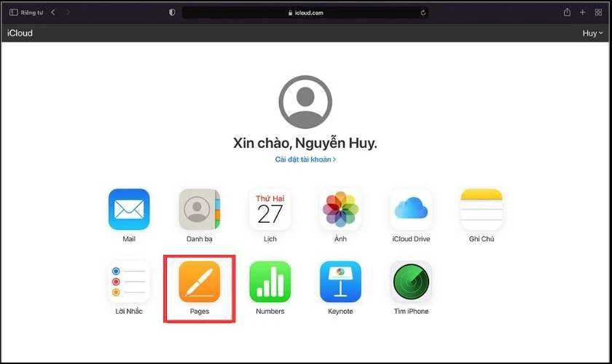Image resolution: width=612 pixels, height=364 pixels.
Task: Expand the Huy account menu
Action: 592,33
